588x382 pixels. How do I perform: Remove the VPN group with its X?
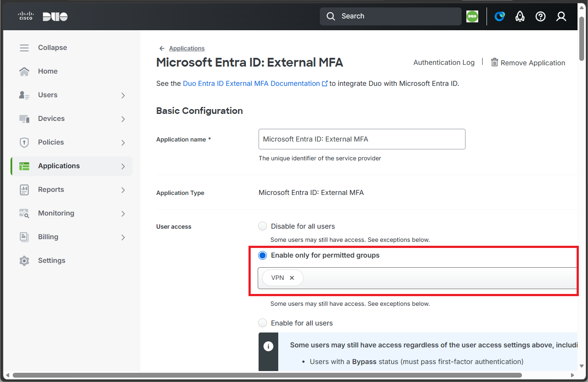[x=292, y=278]
